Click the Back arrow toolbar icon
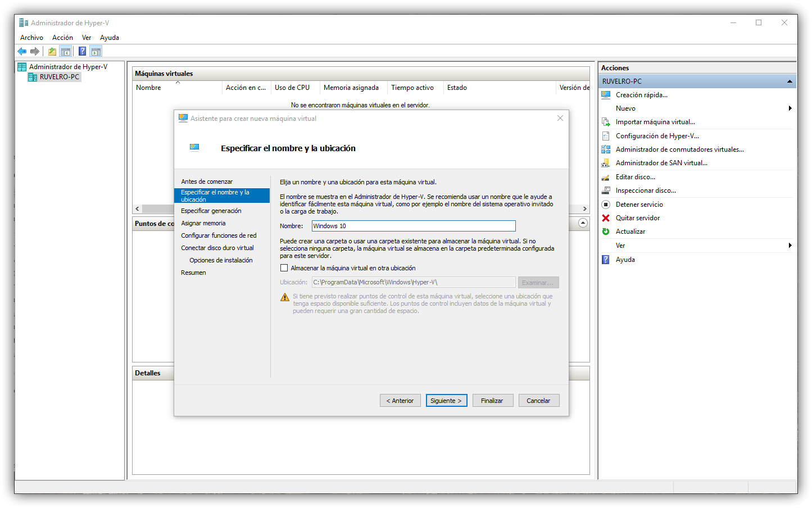 click(x=22, y=52)
